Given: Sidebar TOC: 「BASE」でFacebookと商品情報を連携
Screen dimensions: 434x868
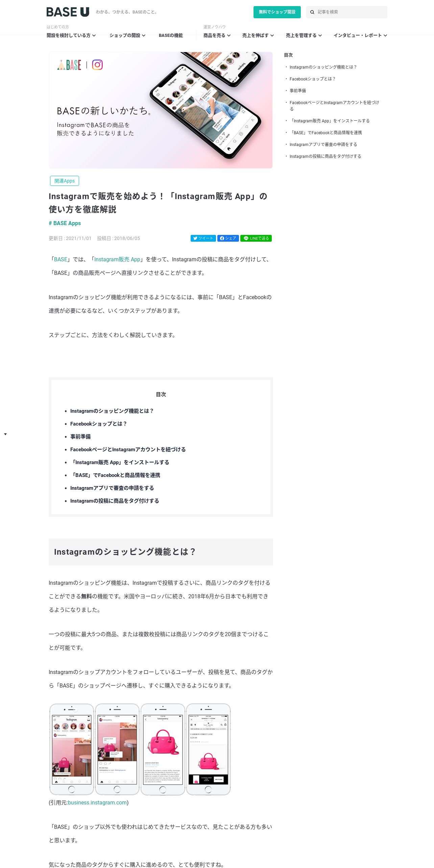Looking at the screenshot, I should [326, 133].
